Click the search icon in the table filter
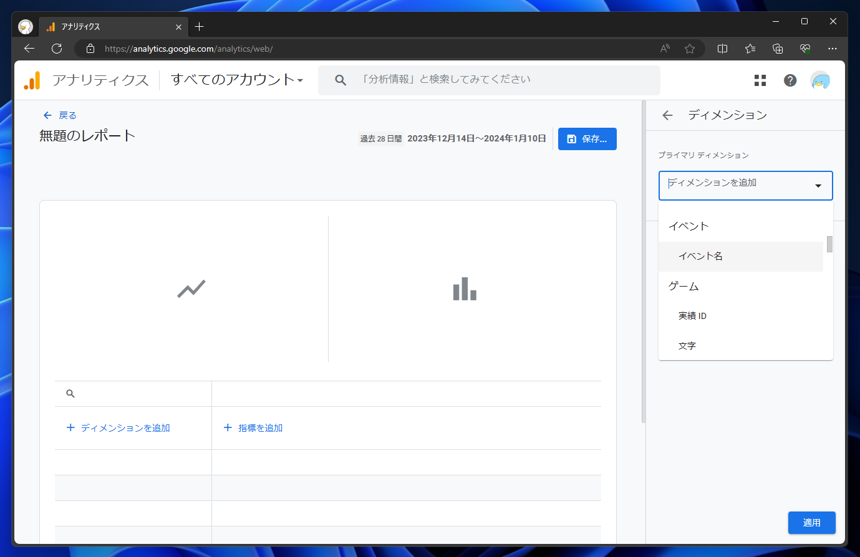The height and width of the screenshot is (557, 860). click(70, 394)
